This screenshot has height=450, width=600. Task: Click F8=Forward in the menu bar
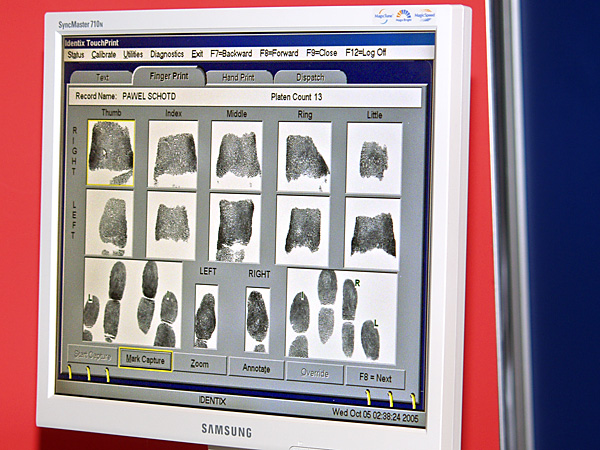click(x=279, y=53)
